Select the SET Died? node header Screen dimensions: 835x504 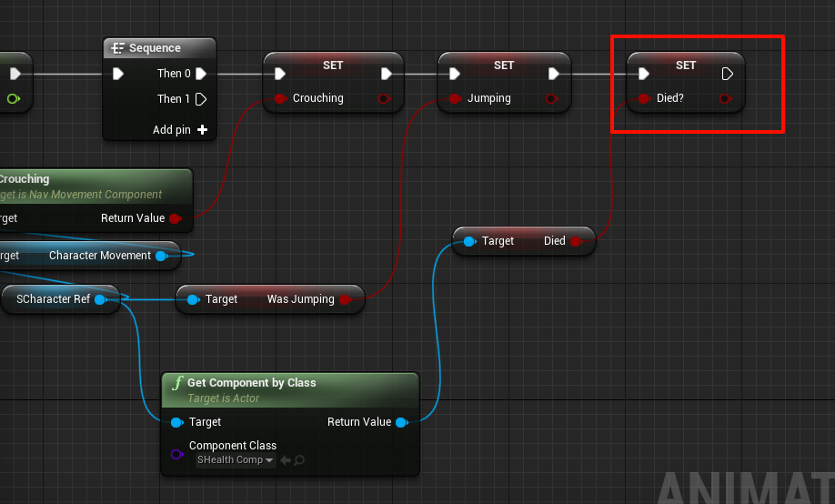pos(686,65)
